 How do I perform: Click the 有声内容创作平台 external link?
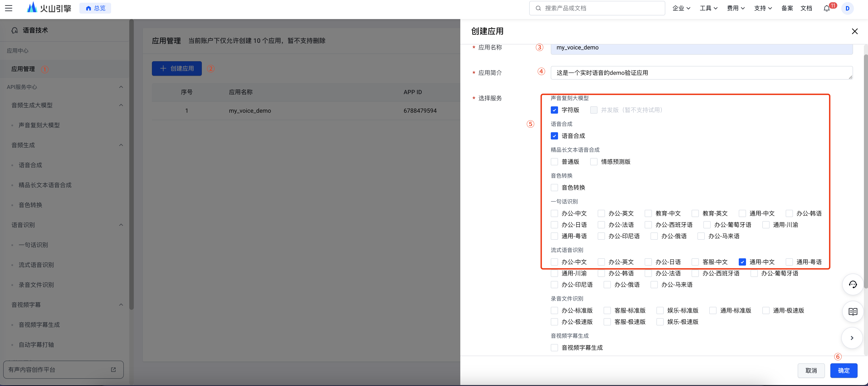(63, 369)
